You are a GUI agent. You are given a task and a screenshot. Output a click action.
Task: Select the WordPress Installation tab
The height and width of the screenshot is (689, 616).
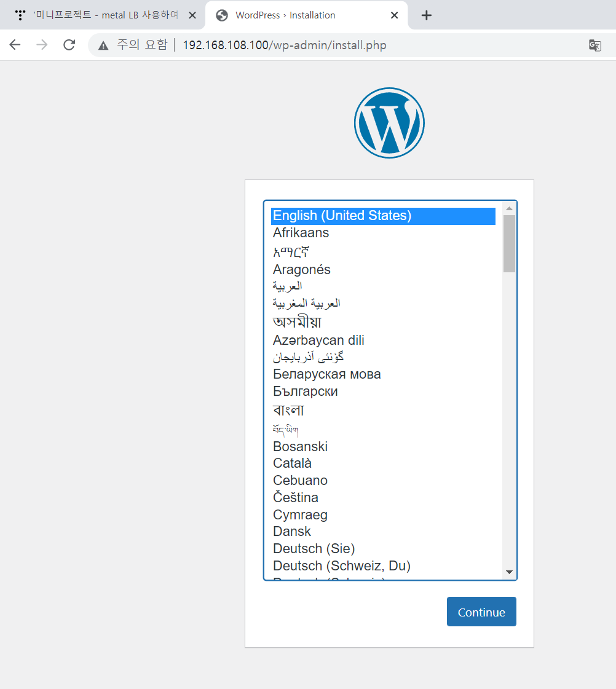pos(307,15)
